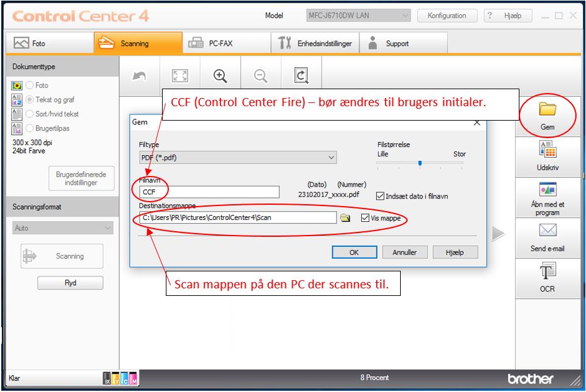The width and height of the screenshot is (586, 392).
Task: Click the Filnavn CCF input field
Action: pyautogui.click(x=209, y=192)
